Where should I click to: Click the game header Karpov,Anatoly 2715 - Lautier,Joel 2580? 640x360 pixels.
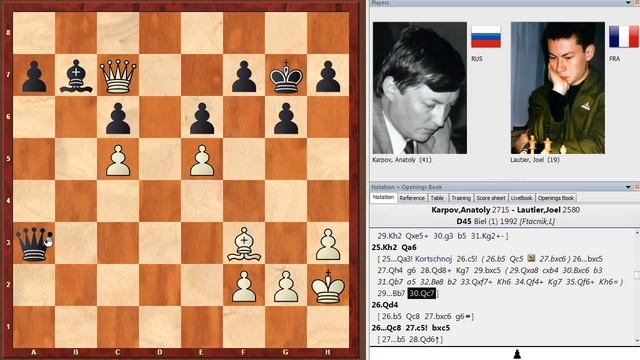pyautogui.click(x=505, y=210)
